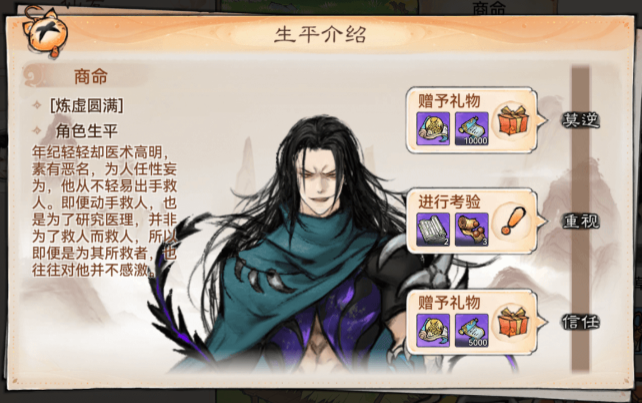The image size is (642, 403).
Task: Tap the cat mascot back icon
Action: 45,32
